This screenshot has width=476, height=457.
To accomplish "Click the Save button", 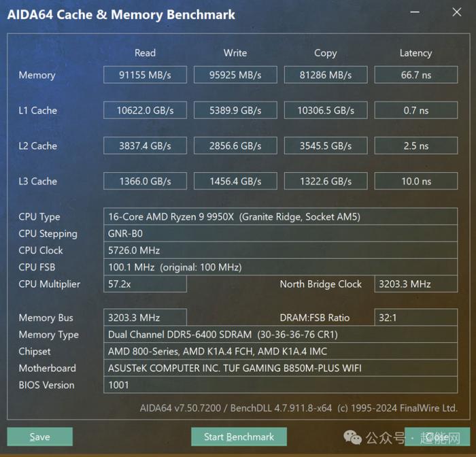I will pos(39,437).
